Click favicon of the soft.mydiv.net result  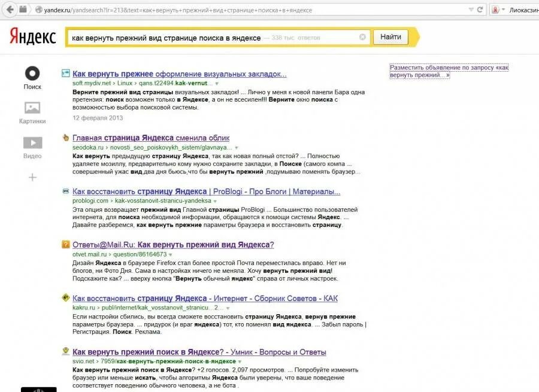[x=66, y=73]
